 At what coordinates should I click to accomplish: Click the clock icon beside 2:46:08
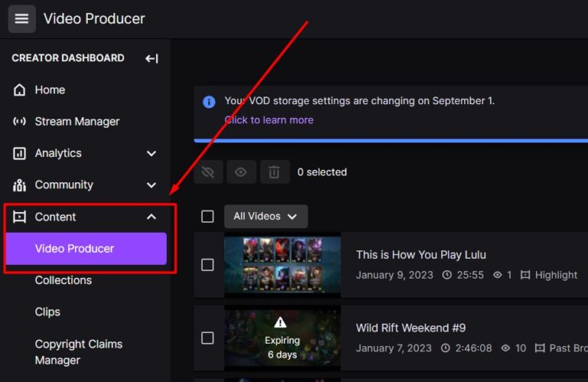[x=445, y=348]
